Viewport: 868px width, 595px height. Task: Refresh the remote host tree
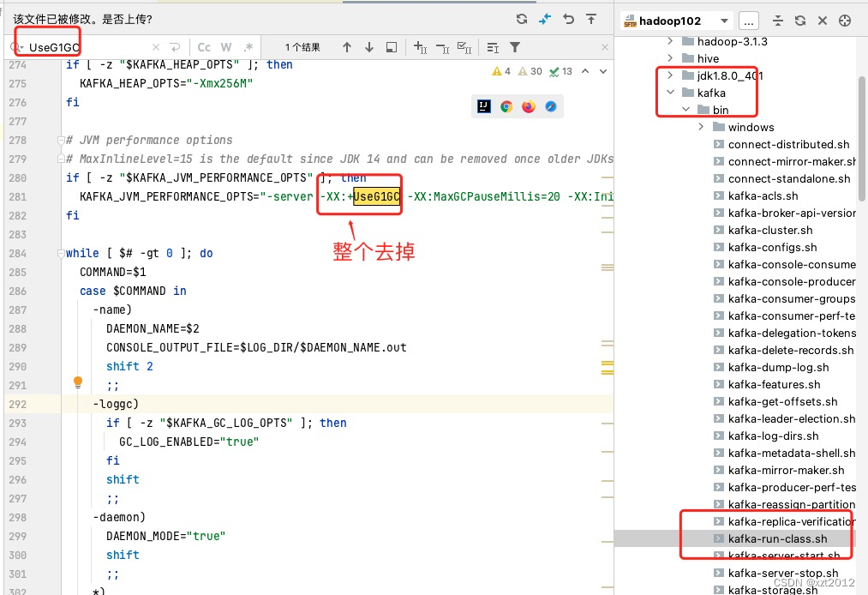(800, 21)
